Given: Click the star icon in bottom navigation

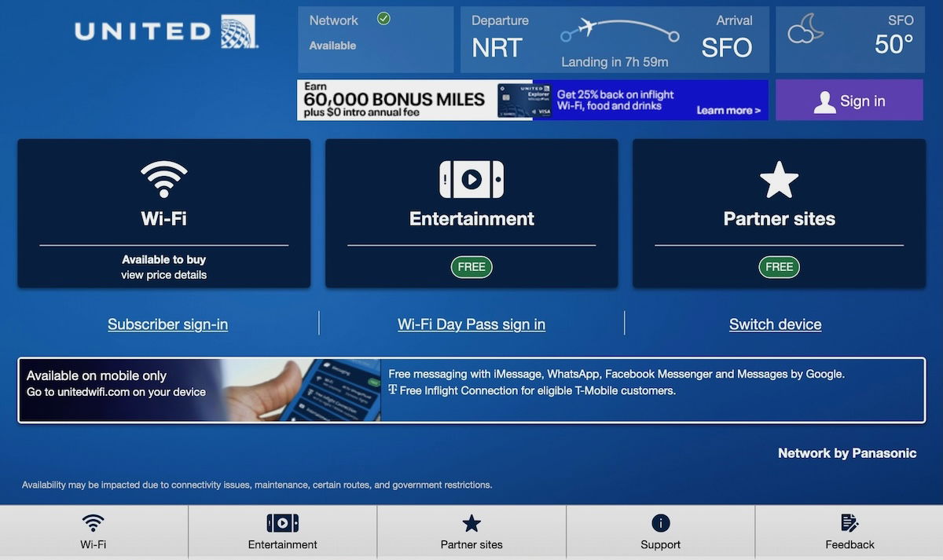Looking at the screenshot, I should (472, 523).
